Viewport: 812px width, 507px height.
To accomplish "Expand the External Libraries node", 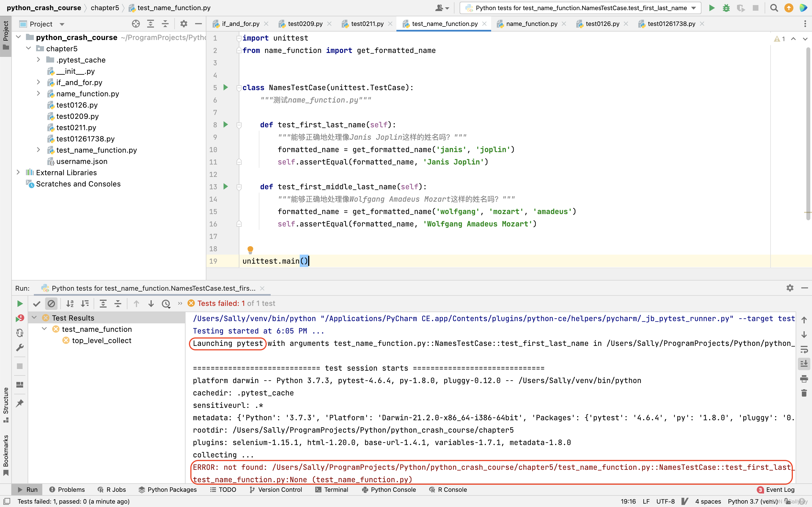I will coord(18,172).
